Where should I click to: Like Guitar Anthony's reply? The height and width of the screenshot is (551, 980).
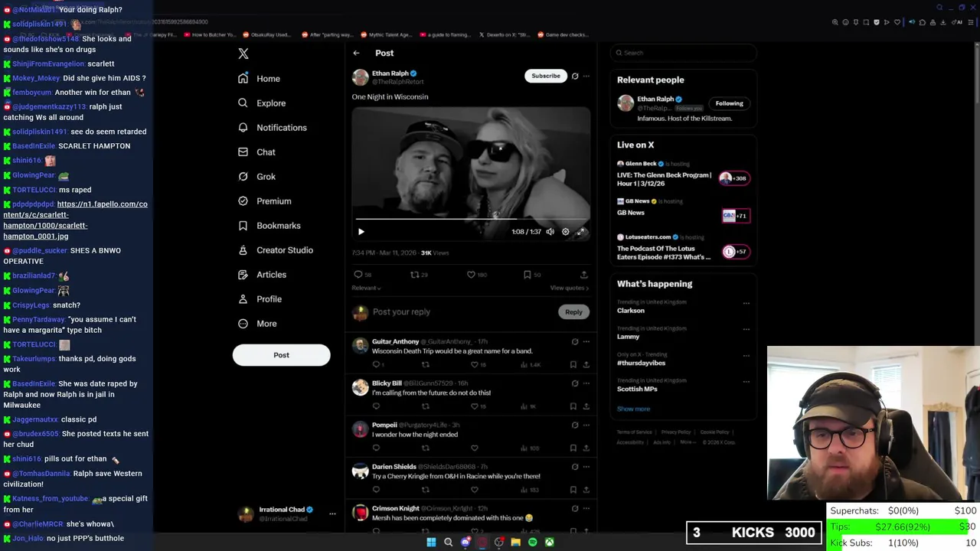(474, 365)
